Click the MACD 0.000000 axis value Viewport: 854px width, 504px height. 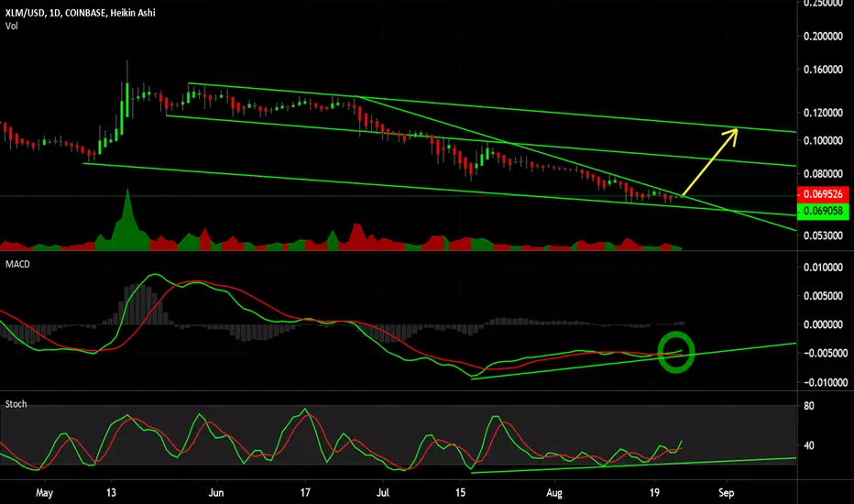click(823, 324)
